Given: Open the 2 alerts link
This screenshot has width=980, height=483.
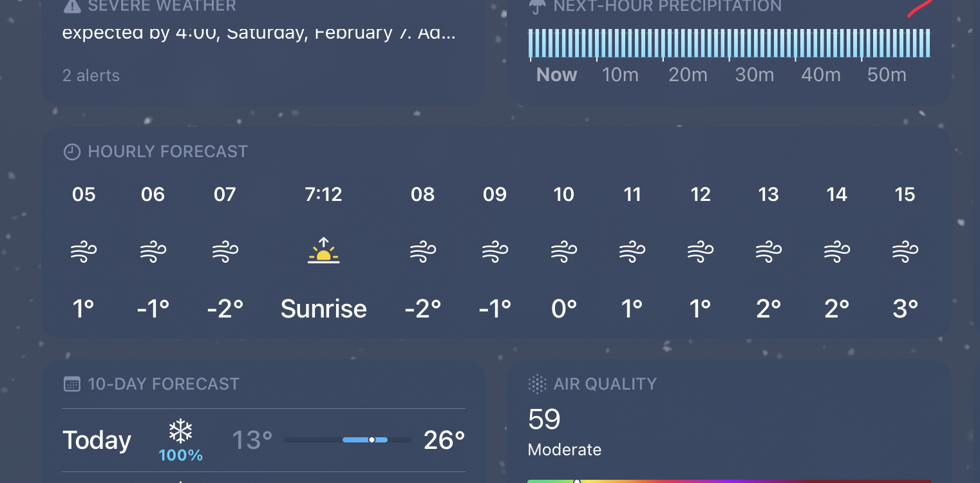Looking at the screenshot, I should [x=91, y=75].
